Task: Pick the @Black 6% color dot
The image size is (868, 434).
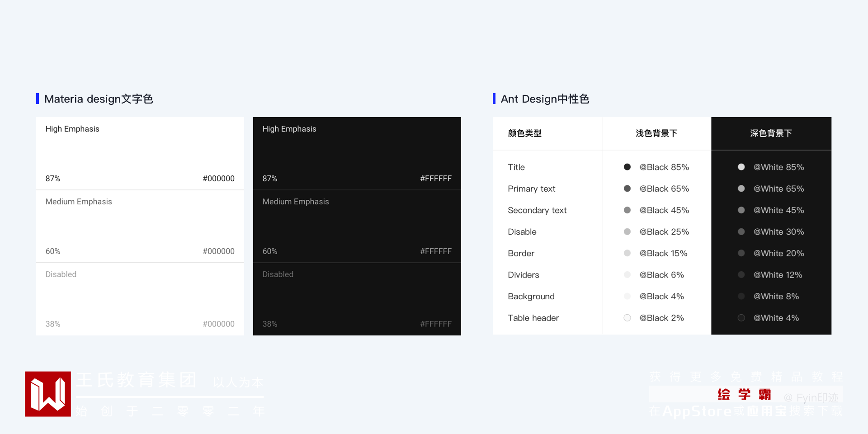Action: click(x=627, y=275)
